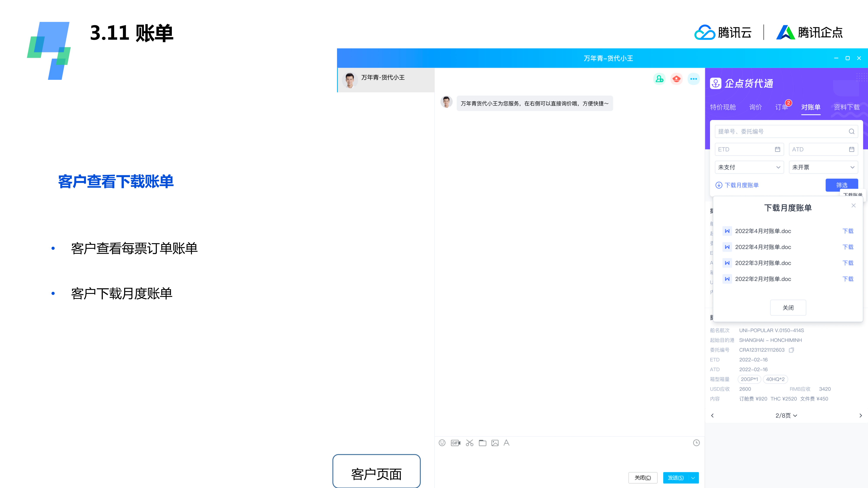This screenshot has width=868, height=488.
Task: Click the 40HQ*2 container tag
Action: coord(775,379)
